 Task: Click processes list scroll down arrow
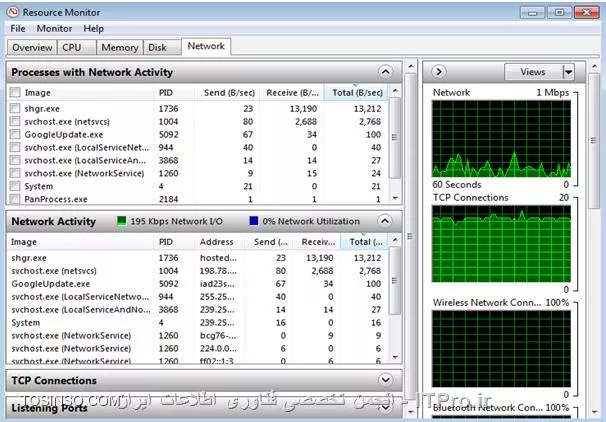pyautogui.click(x=395, y=198)
